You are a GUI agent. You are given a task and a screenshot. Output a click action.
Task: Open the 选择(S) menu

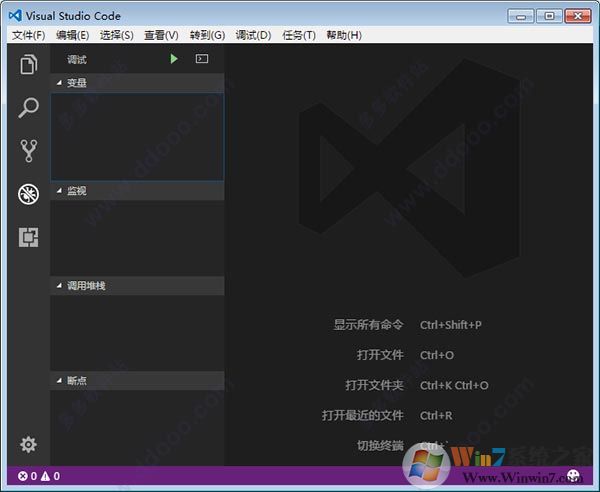[117, 36]
